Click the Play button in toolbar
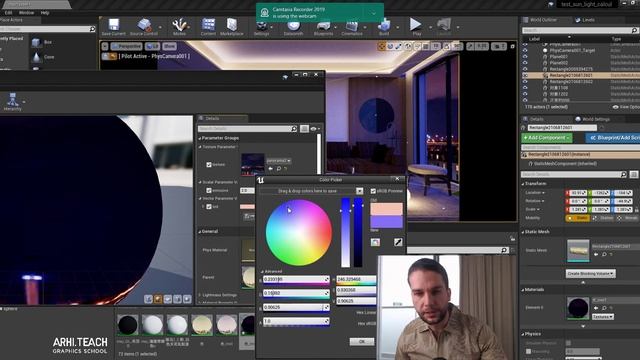 [x=416, y=27]
